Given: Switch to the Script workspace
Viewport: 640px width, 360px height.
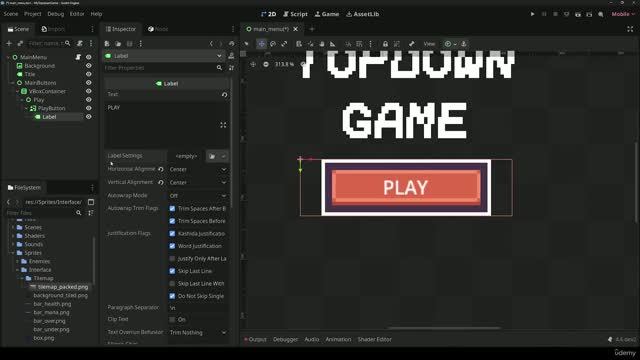Looking at the screenshot, I should [x=295, y=14].
